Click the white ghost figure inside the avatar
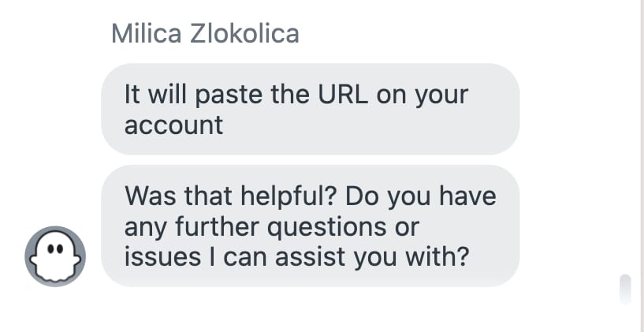The width and height of the screenshot is (644, 332). pyautogui.click(x=55, y=256)
